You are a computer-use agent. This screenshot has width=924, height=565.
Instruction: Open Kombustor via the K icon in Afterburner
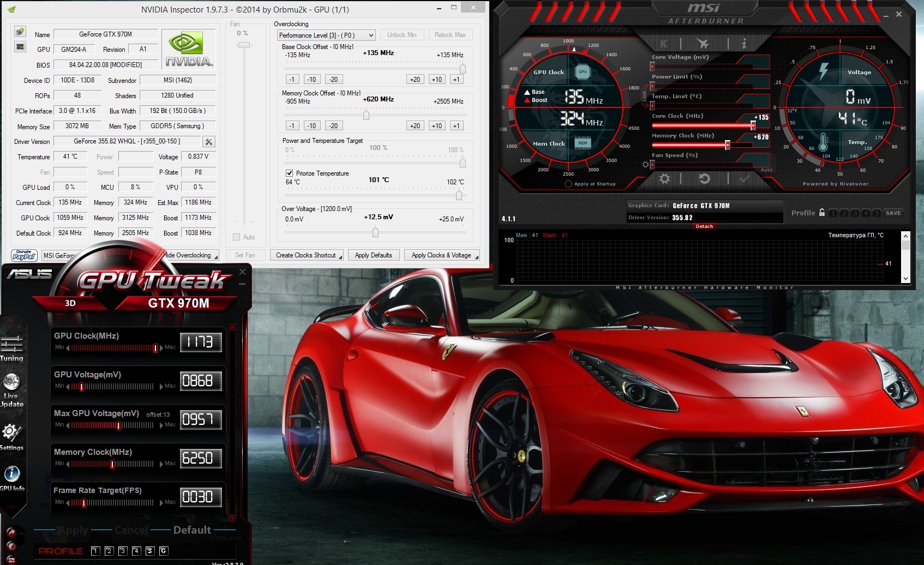click(x=664, y=44)
